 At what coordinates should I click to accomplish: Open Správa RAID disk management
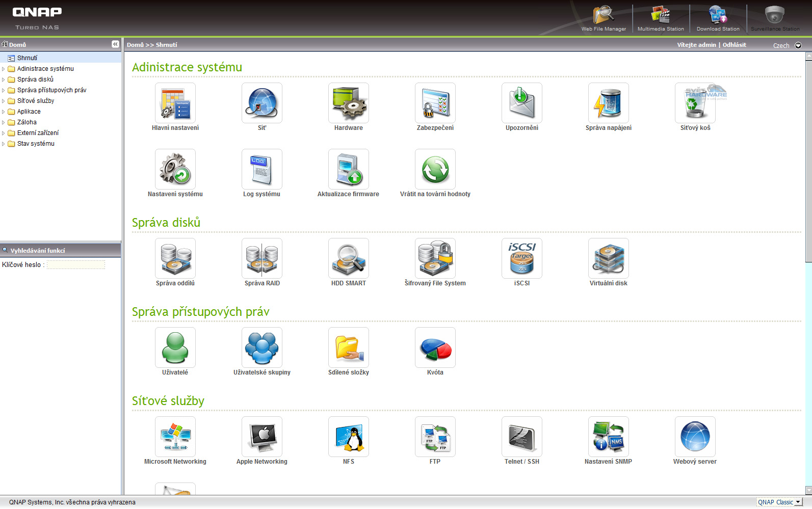(x=261, y=259)
